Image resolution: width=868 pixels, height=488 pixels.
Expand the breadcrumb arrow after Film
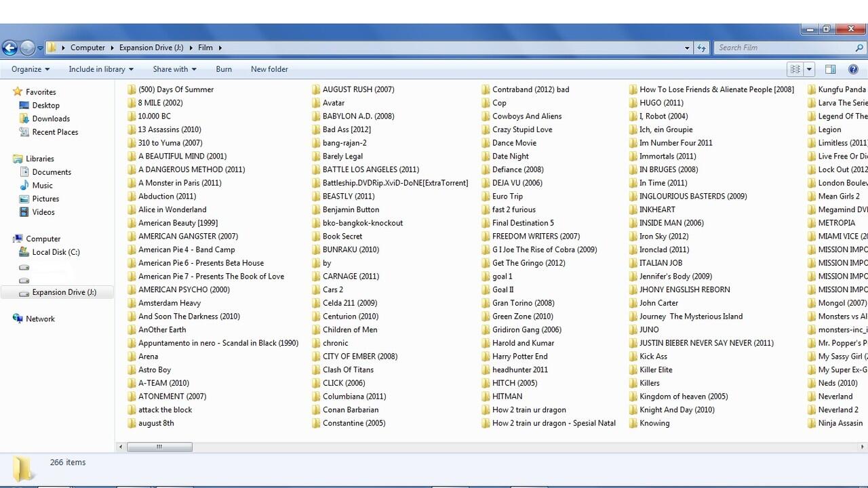(220, 47)
